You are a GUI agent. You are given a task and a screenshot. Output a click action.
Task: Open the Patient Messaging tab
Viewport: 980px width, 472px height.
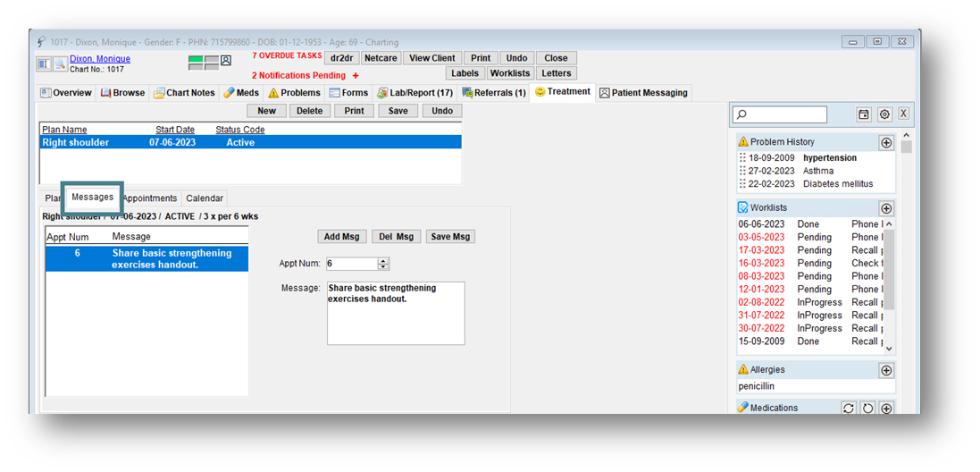(x=644, y=93)
